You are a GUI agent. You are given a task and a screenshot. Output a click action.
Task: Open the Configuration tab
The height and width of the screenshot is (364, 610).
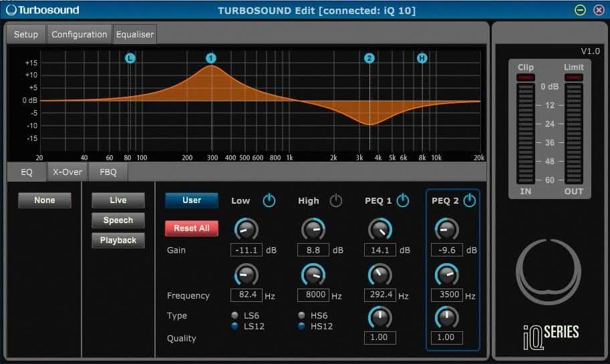pos(80,34)
